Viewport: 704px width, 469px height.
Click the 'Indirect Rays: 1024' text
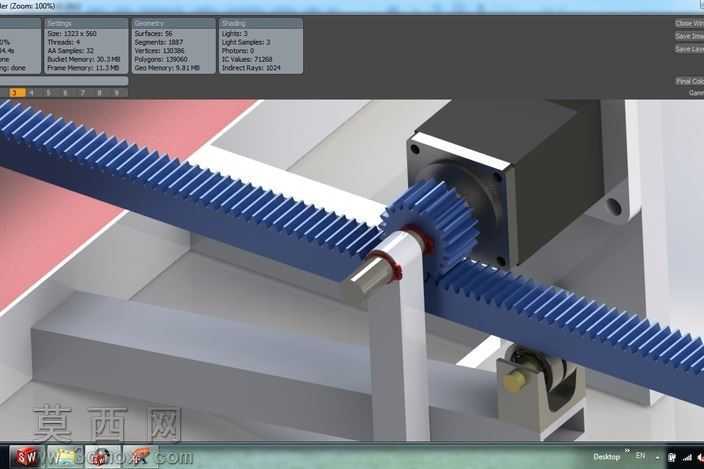pyautogui.click(x=251, y=68)
